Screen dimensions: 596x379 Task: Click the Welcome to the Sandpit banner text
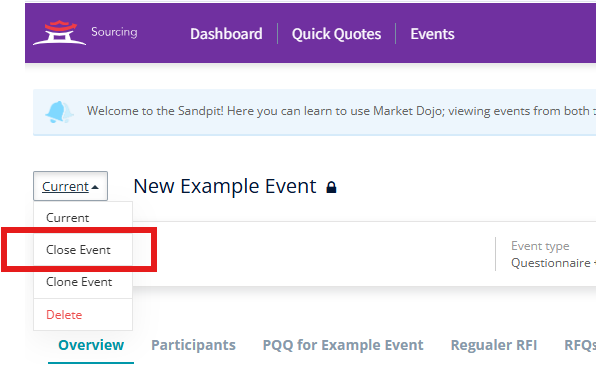[x=341, y=111]
